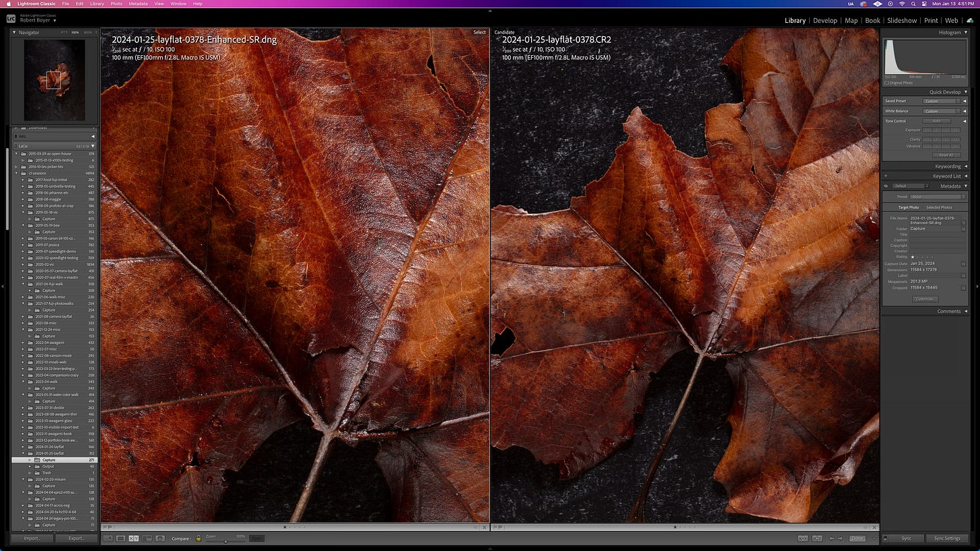Click the previous photo arrow icon
Screen dimensions: 980x551
(831, 538)
